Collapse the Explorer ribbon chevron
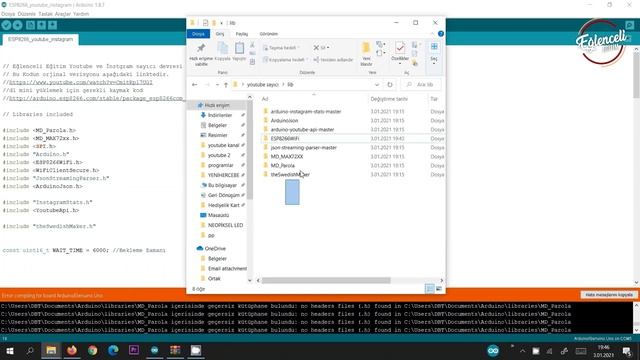 (x=432, y=33)
